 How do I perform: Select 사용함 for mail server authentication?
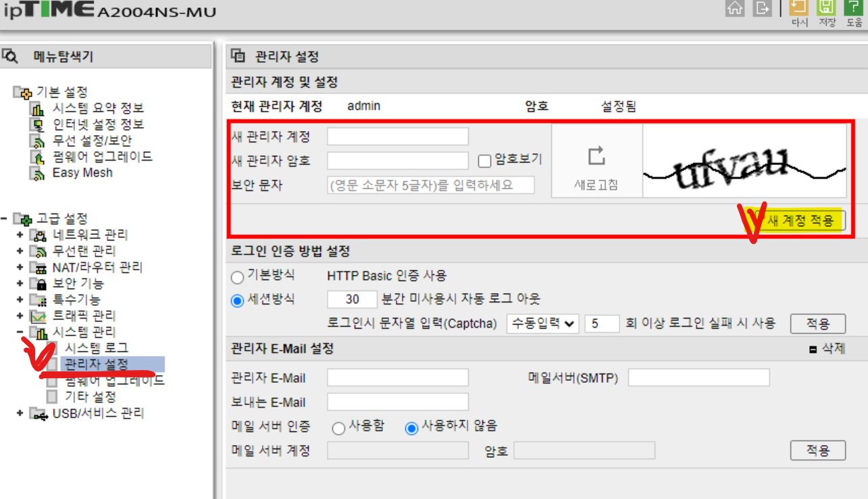tap(339, 428)
